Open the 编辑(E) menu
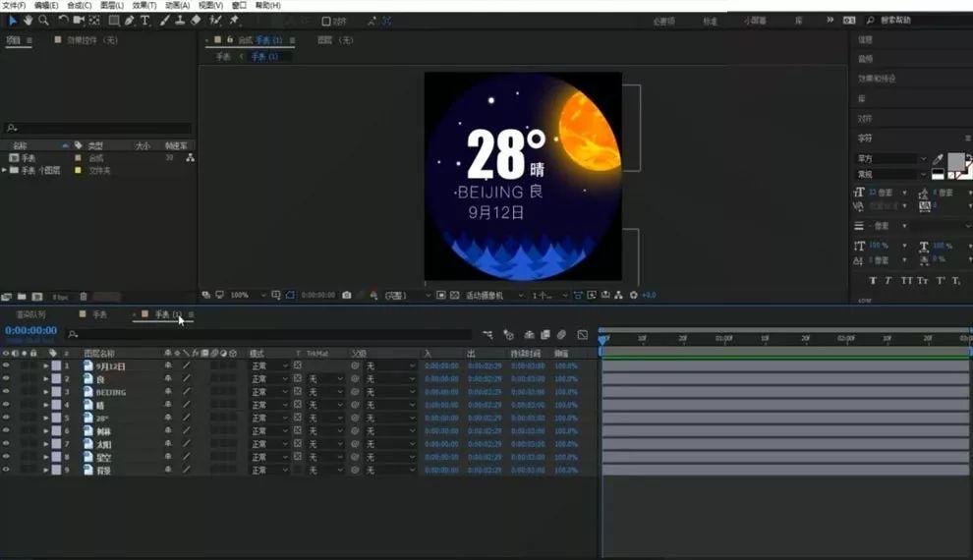The width and height of the screenshot is (973, 560). (46, 5)
